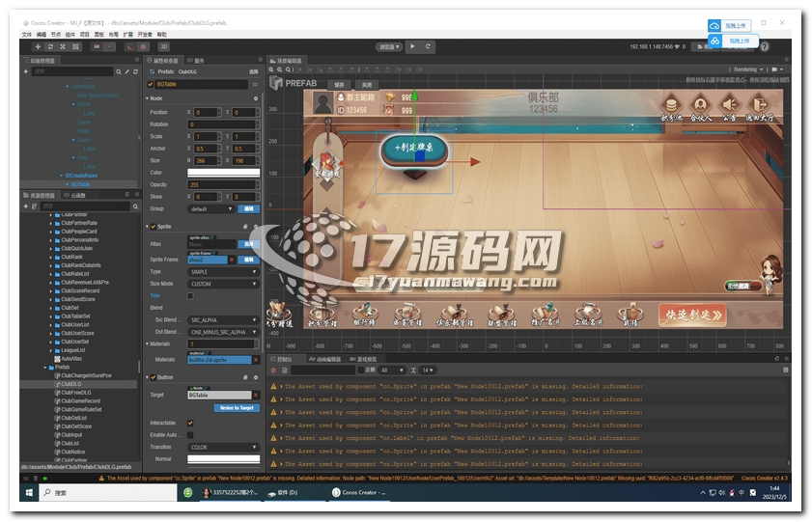
Task: Select the Rotate transform tool
Action: (50, 46)
